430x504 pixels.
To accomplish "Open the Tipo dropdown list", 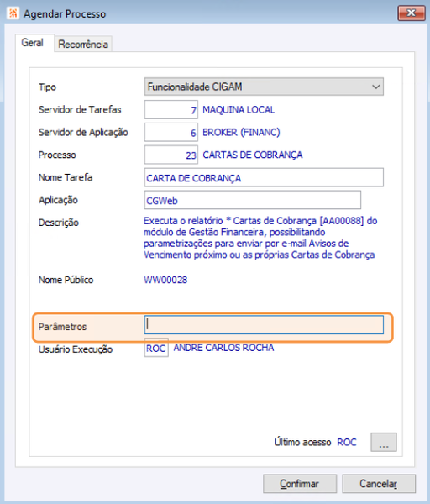I will [264, 87].
